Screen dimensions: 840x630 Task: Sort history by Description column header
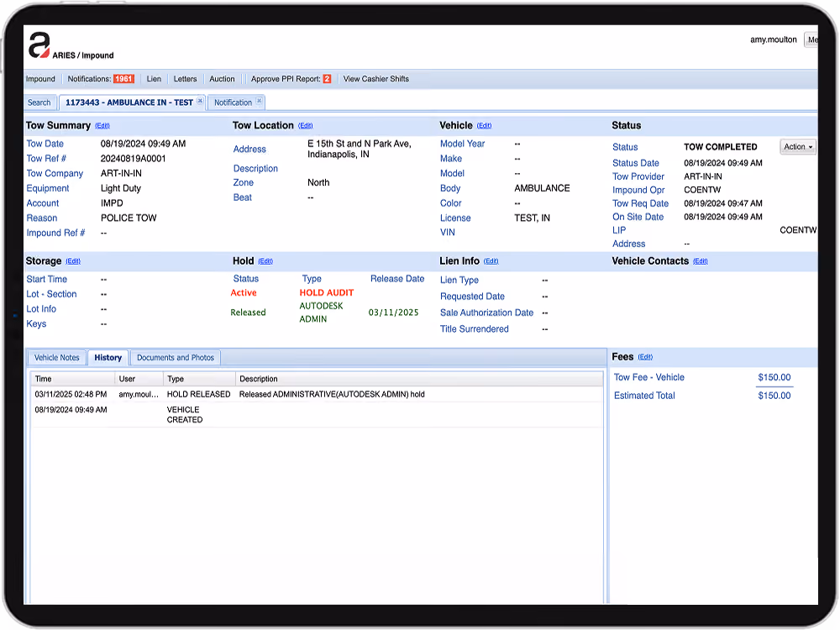pyautogui.click(x=419, y=379)
